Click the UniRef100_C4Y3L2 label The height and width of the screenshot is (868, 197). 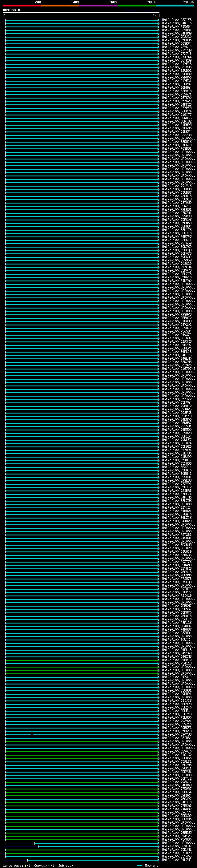[177, 676]
